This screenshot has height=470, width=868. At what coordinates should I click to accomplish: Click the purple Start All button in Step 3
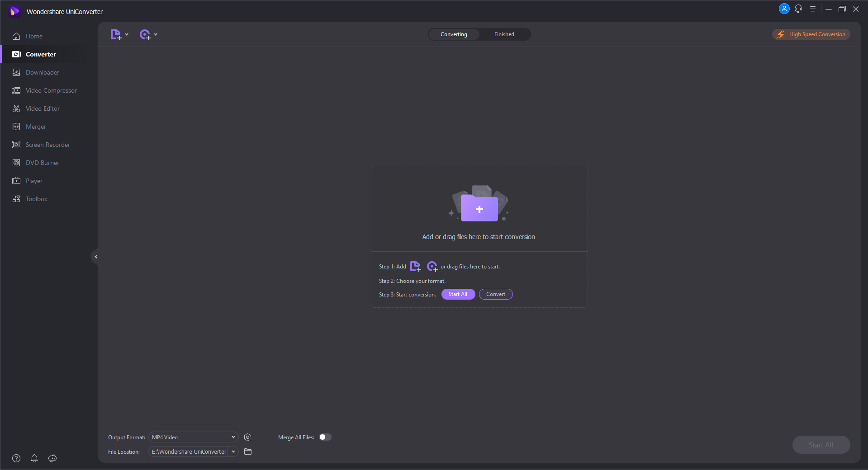pos(458,294)
